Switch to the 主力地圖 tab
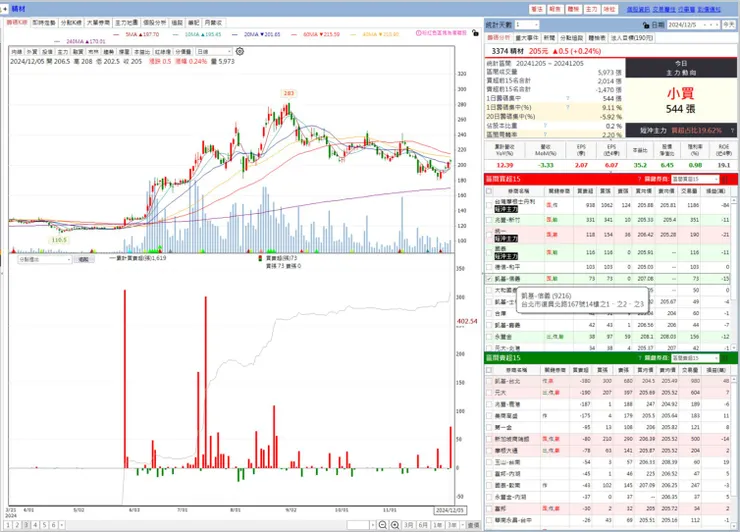Image resolution: width=740 pixels, height=532 pixels. point(126,23)
